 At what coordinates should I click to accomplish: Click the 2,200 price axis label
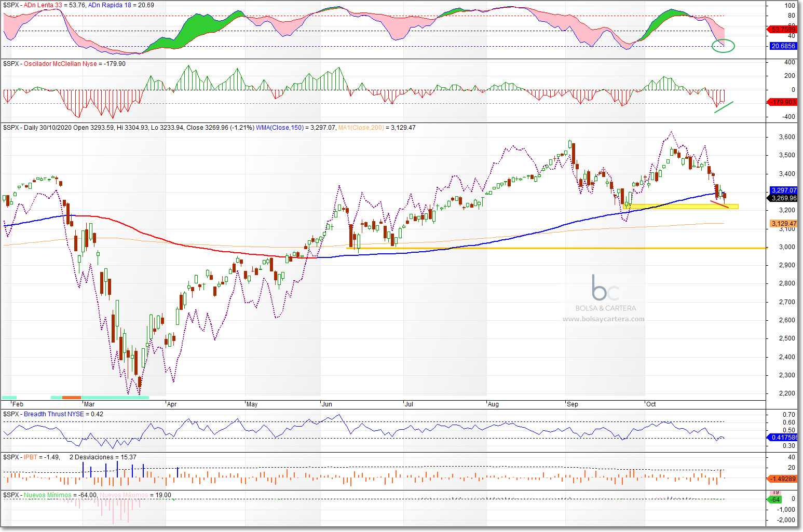787,393
